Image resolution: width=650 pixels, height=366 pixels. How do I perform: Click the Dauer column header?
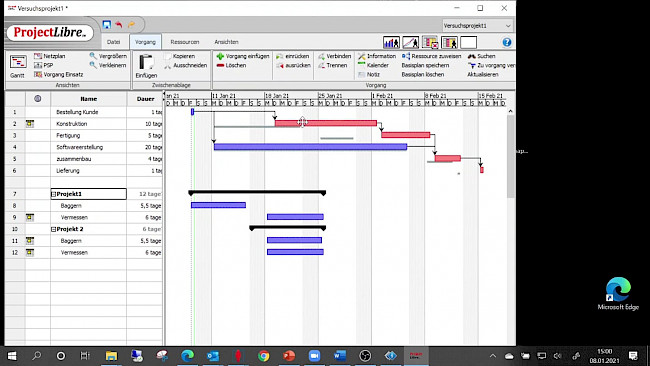(x=145, y=99)
